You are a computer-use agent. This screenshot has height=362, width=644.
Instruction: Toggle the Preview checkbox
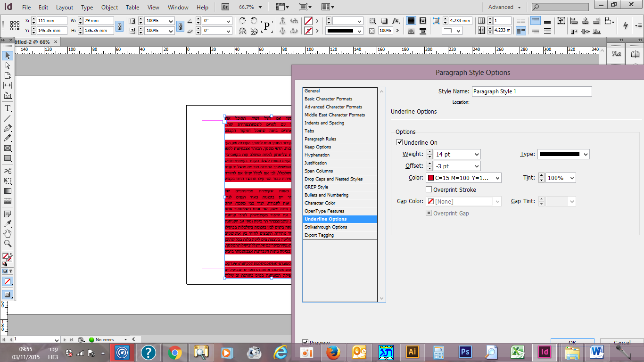click(x=305, y=343)
